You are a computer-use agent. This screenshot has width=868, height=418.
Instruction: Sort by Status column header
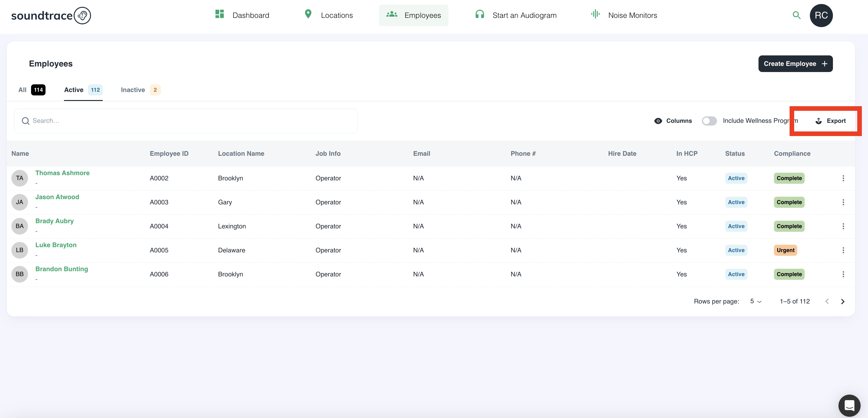point(735,153)
